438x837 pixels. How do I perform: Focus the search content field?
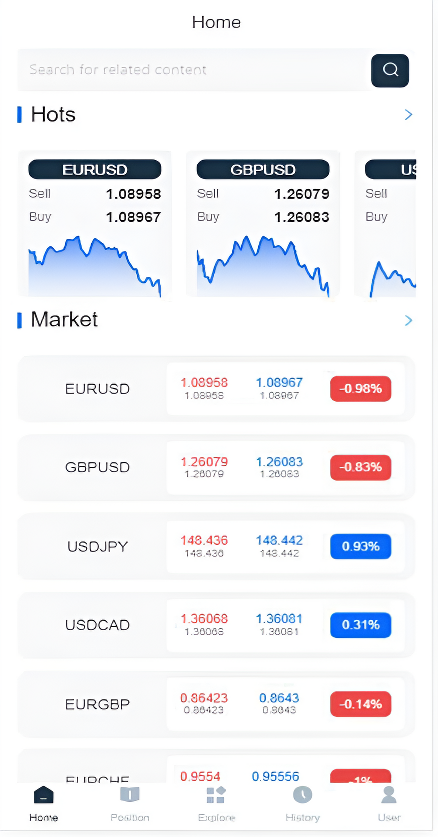point(194,70)
